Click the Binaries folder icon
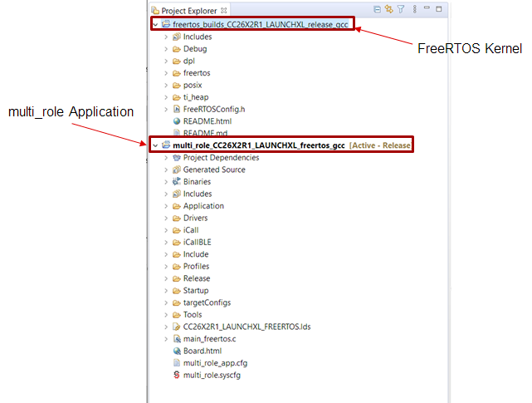This screenshot has height=403, width=532. [177, 182]
